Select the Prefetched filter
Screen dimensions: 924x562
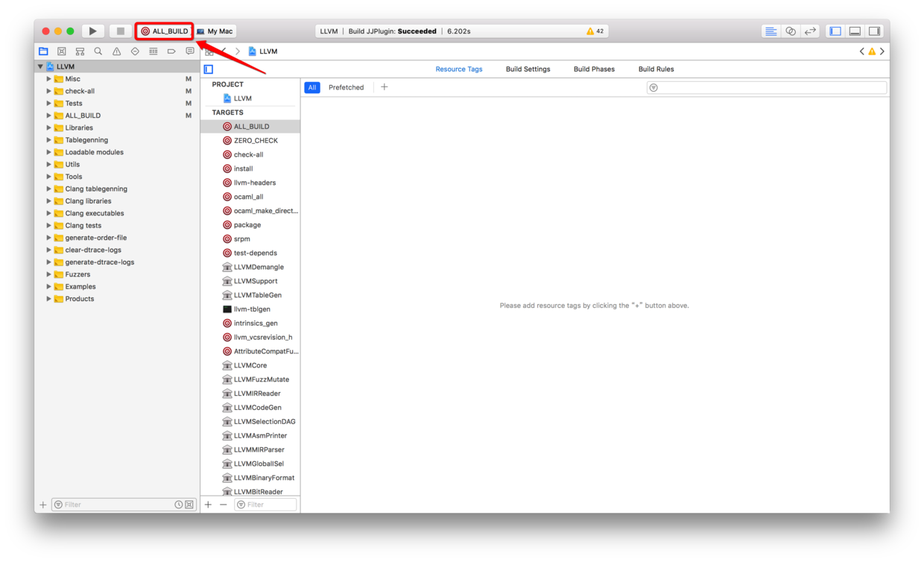tap(346, 87)
